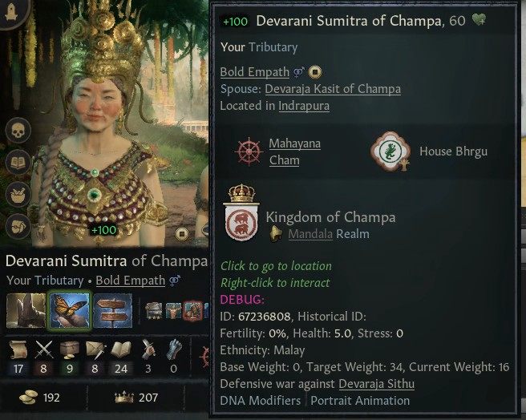This screenshot has height=420, width=526.
Task: Click the mortar and pestle icon
Action: [18, 195]
